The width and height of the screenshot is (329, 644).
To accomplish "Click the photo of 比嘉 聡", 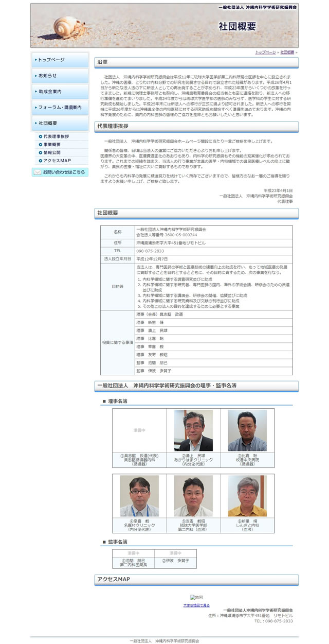I will [247, 431].
